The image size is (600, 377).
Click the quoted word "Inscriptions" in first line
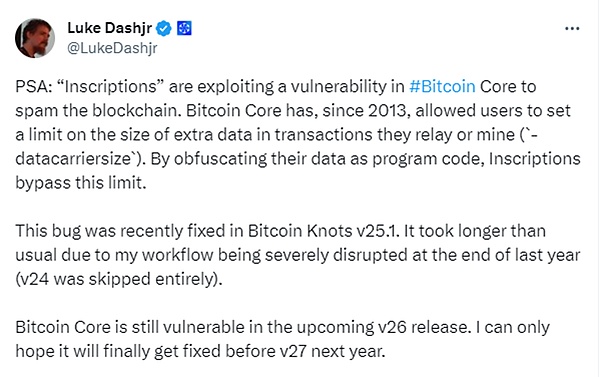111,87
